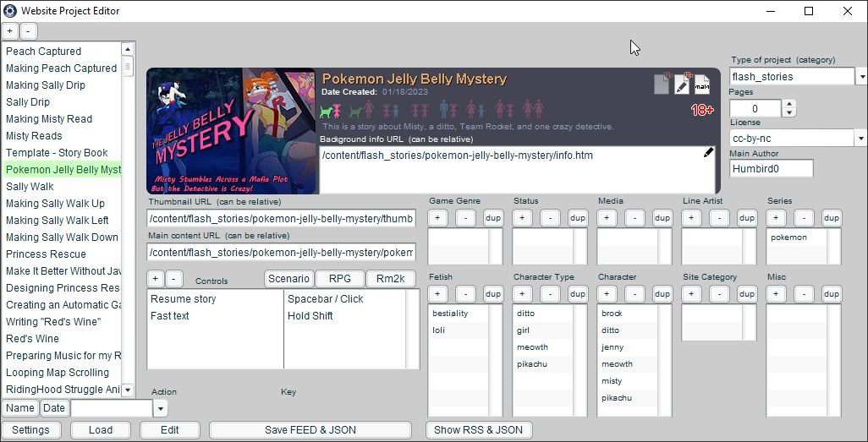Click the plus button above the project list
This screenshot has height=442, width=868.
click(10, 31)
